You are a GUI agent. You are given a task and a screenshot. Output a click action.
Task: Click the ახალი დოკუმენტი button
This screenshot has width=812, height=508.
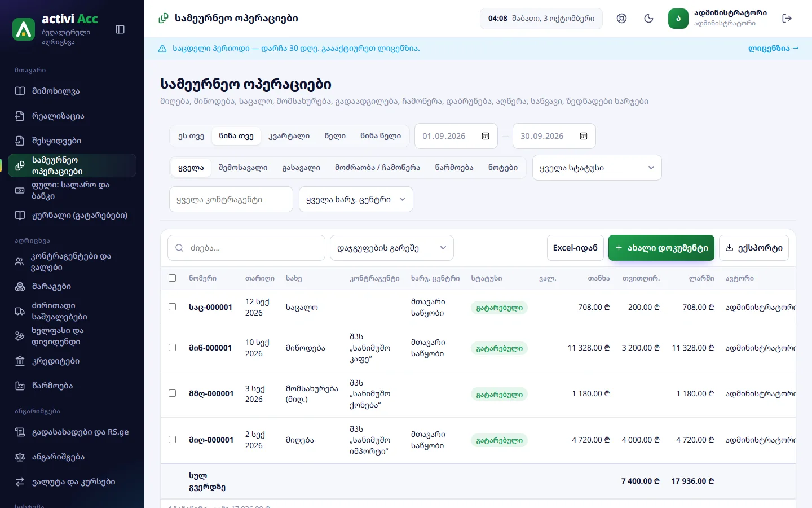coord(661,248)
